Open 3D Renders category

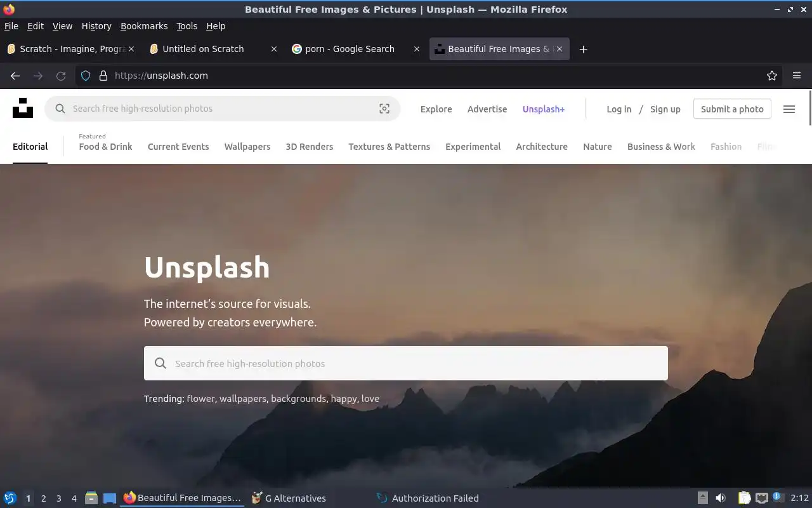(310, 147)
